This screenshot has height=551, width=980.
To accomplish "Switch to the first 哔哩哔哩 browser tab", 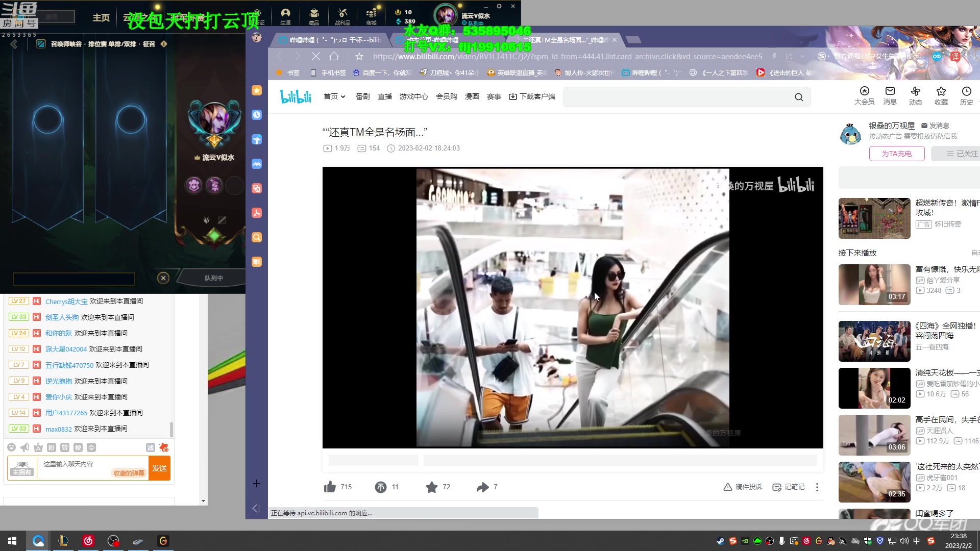I will click(x=330, y=40).
